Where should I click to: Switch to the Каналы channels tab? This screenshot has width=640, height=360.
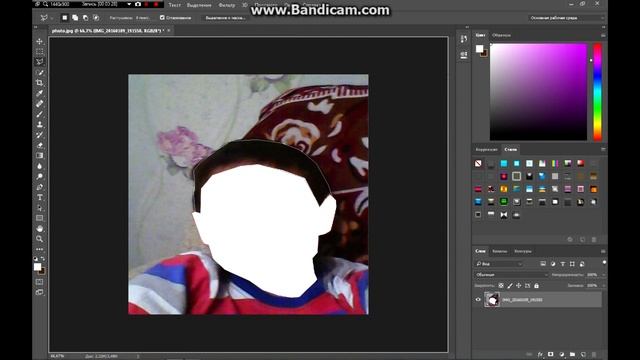point(500,251)
